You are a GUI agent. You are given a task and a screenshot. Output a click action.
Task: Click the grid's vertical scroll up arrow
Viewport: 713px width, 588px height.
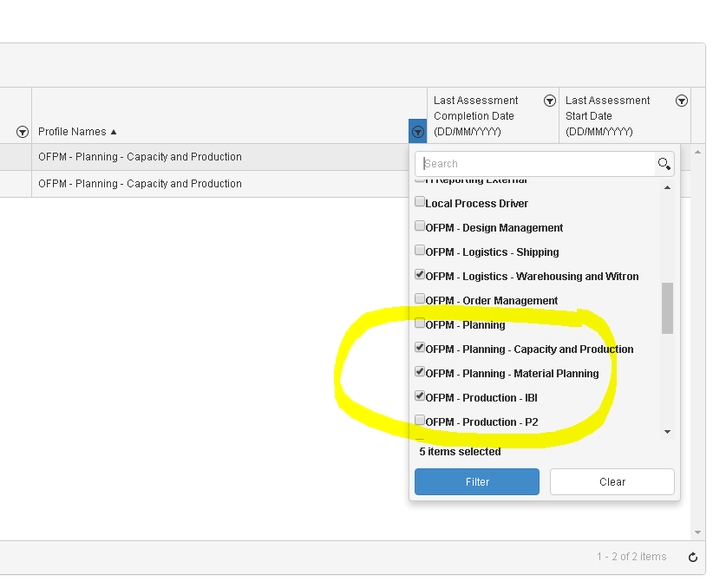[697, 153]
